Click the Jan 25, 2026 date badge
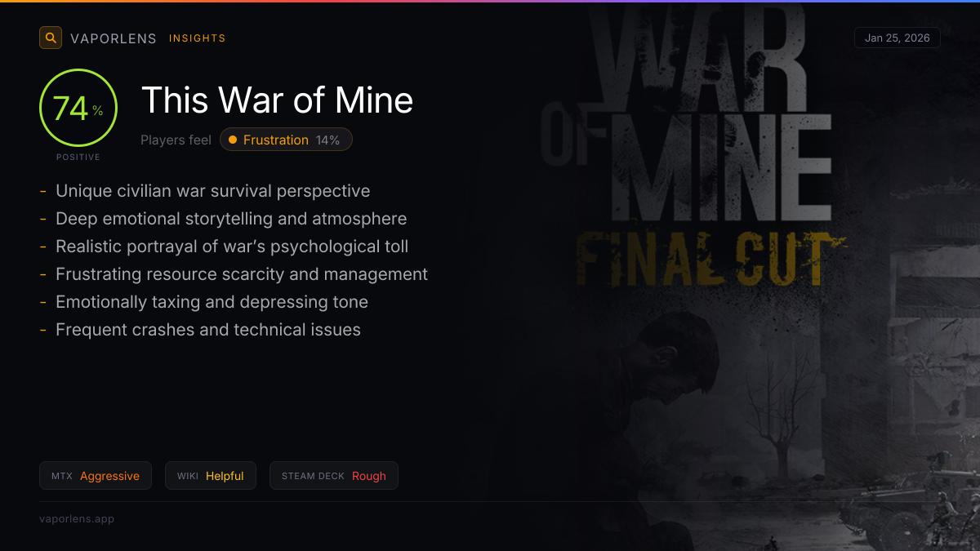 click(897, 38)
